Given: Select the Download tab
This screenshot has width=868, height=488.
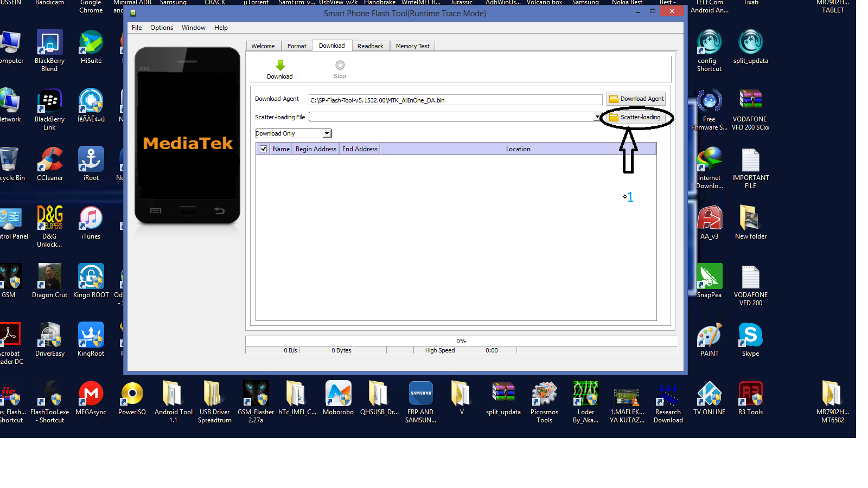Looking at the screenshot, I should [x=332, y=46].
